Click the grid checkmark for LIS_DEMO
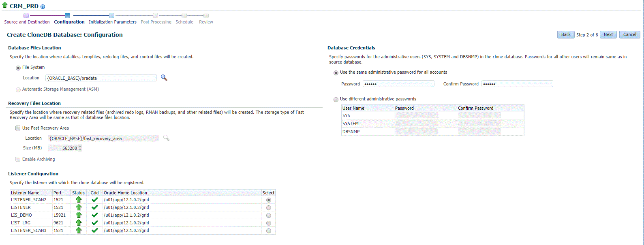The image size is (644, 245). coord(95,215)
